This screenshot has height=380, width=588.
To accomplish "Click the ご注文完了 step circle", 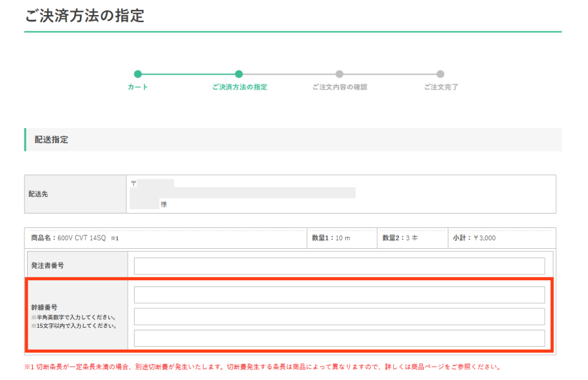I will click(440, 74).
